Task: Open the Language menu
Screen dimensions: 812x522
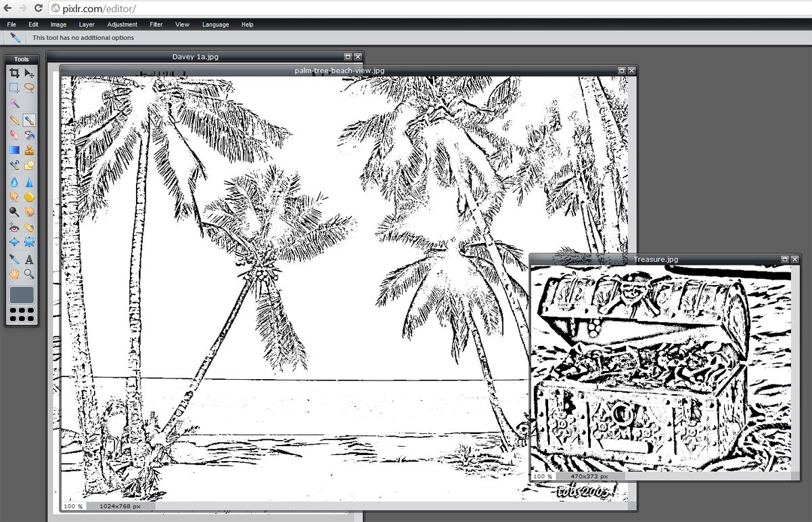Action: [215, 24]
